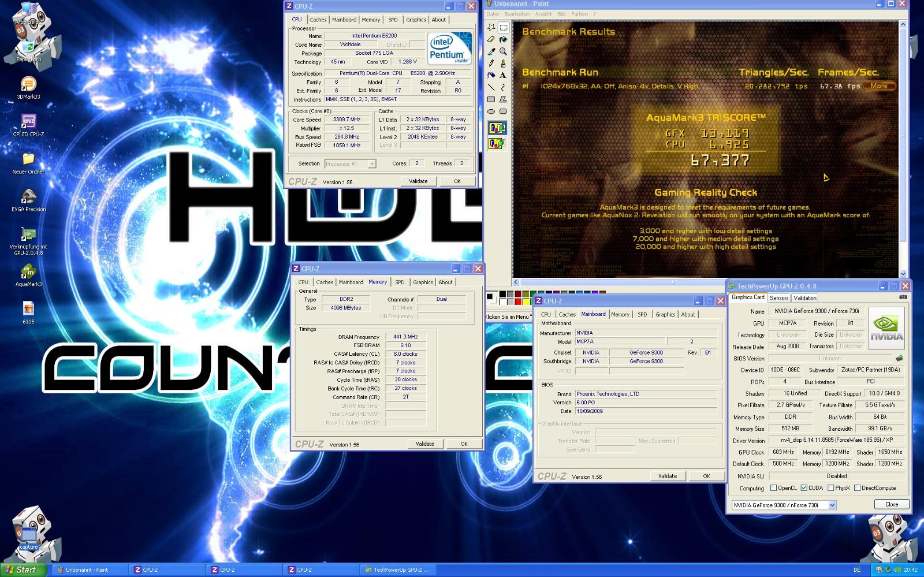924x577 pixels.
Task: Choose the Airbrush spray tool
Action: pos(491,75)
